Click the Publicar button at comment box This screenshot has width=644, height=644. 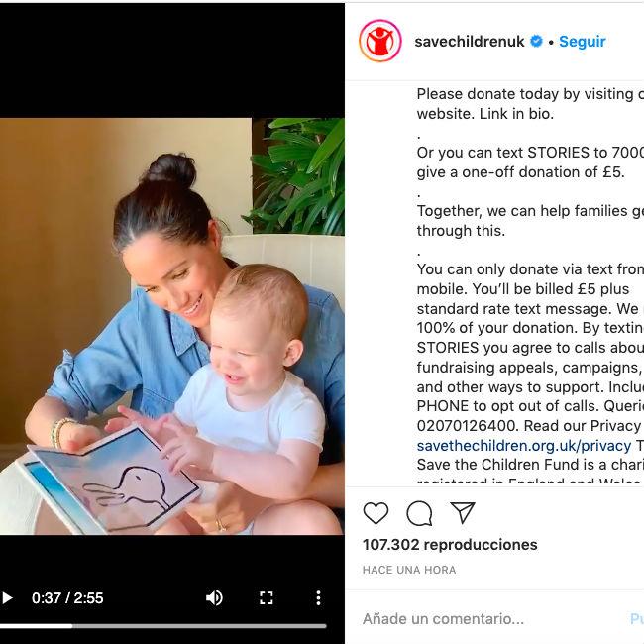[637, 618]
